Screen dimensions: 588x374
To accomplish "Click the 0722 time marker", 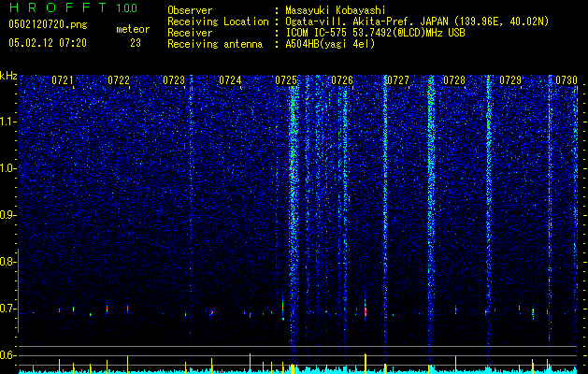I will coord(119,80).
